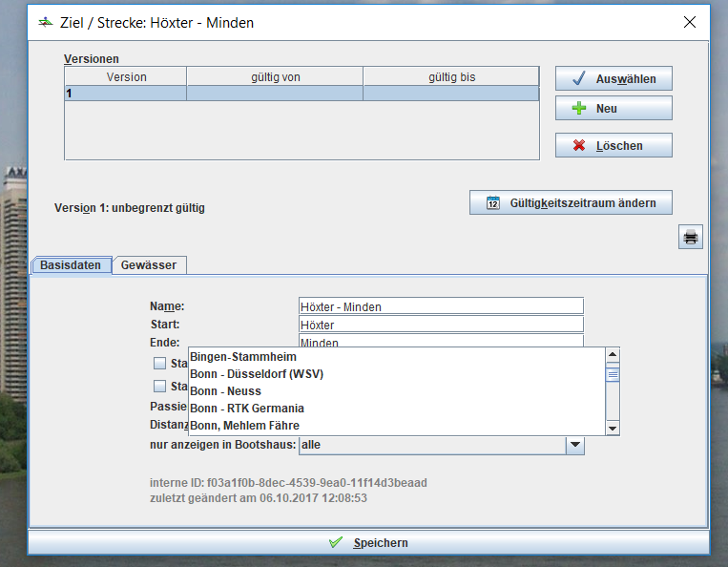Open Gültigkeitszeitraum ändern with the calendar icon
The height and width of the screenshot is (567, 728).
570,202
